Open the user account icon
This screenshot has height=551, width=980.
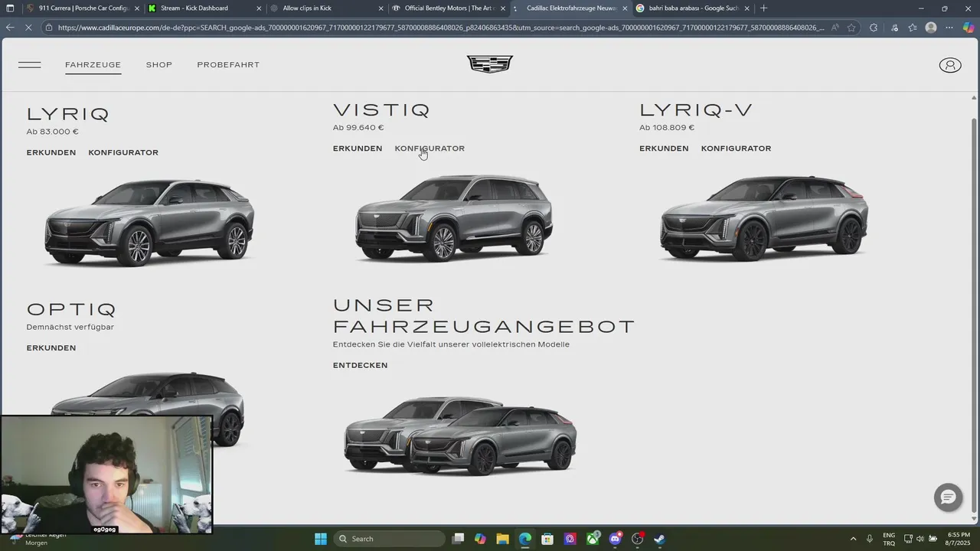[x=950, y=65]
